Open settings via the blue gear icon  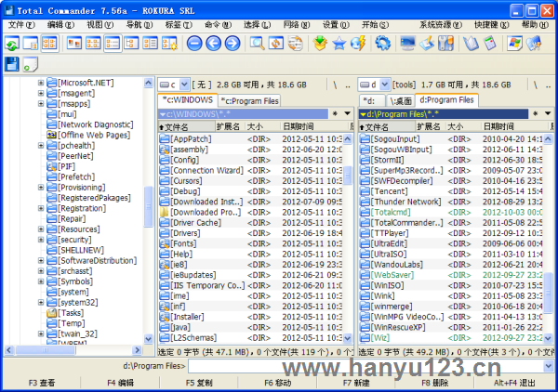coord(383,44)
